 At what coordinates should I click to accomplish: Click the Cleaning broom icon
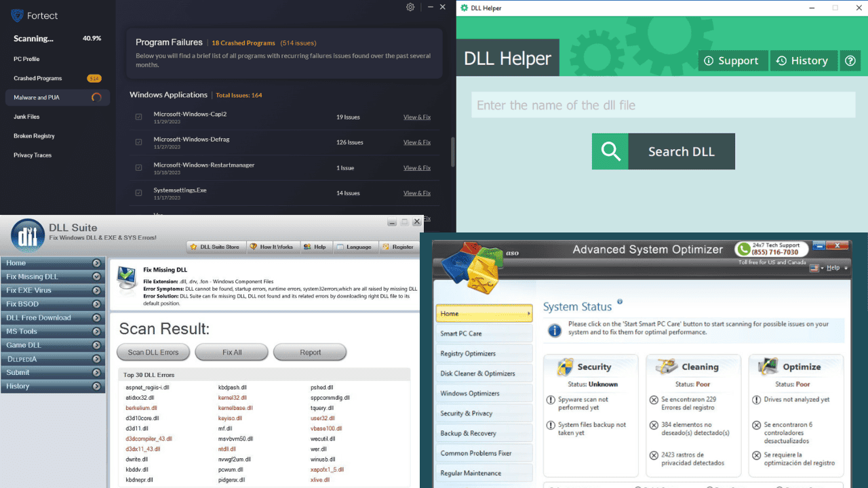tap(668, 367)
